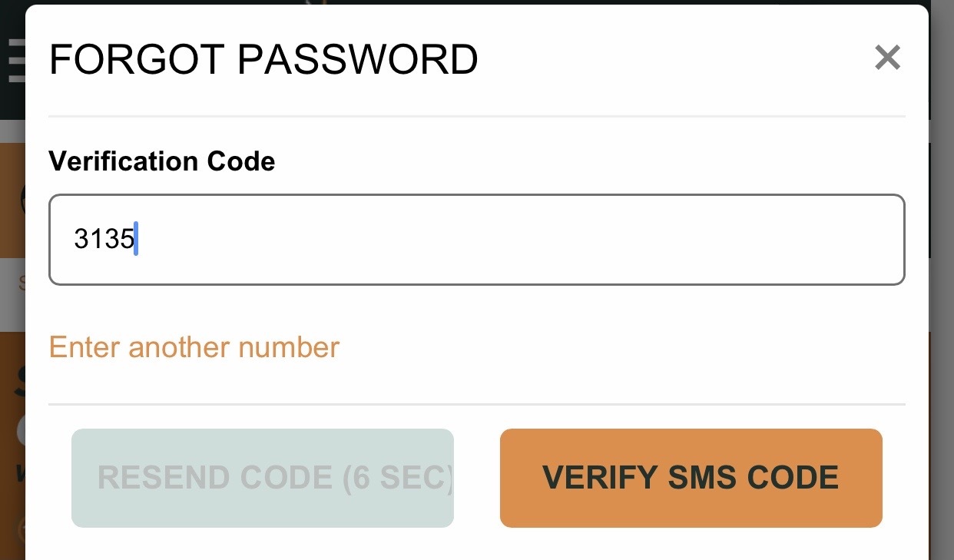Screen dimensions: 954x560
Task: Click the grayed-out Resend Code (6 sec) button
Action: click(263, 478)
